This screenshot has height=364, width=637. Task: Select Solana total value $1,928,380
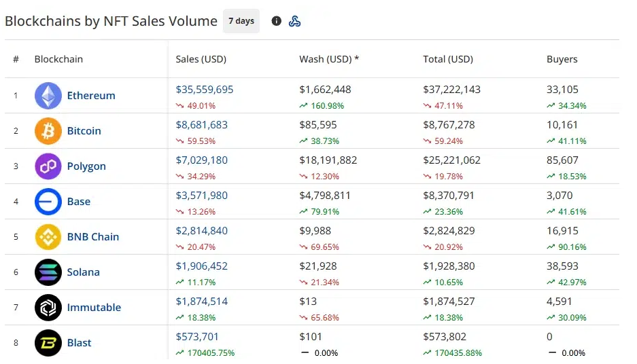pos(449,266)
